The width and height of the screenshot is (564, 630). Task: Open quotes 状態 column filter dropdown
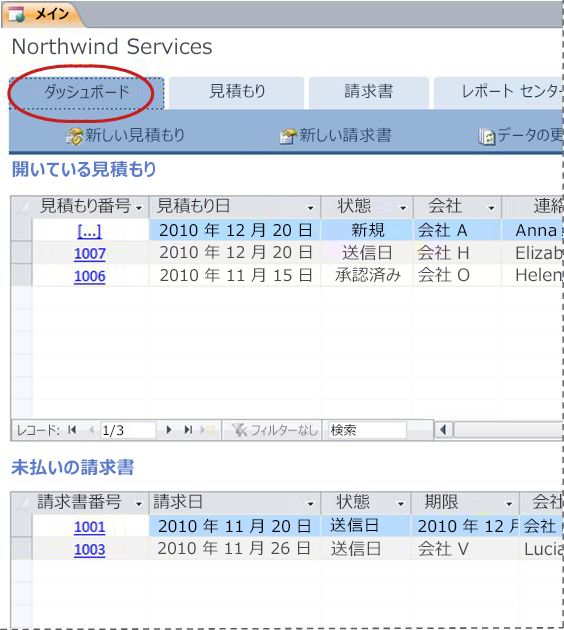[x=403, y=208]
